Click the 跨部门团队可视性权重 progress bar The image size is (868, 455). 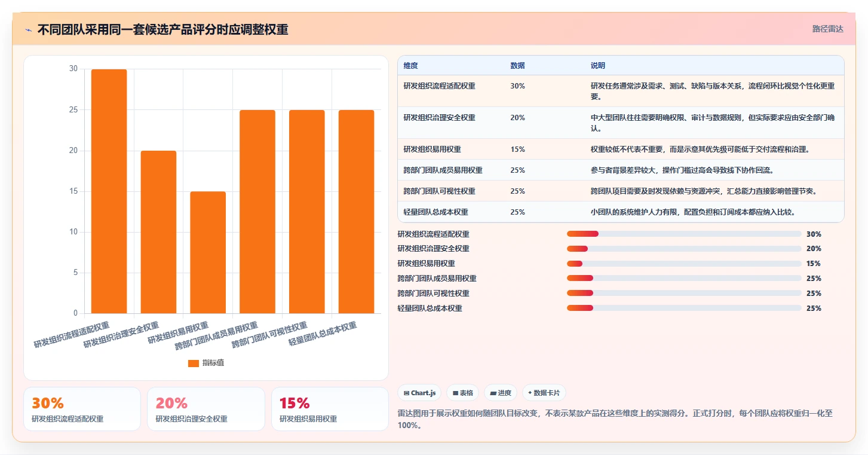pos(684,294)
